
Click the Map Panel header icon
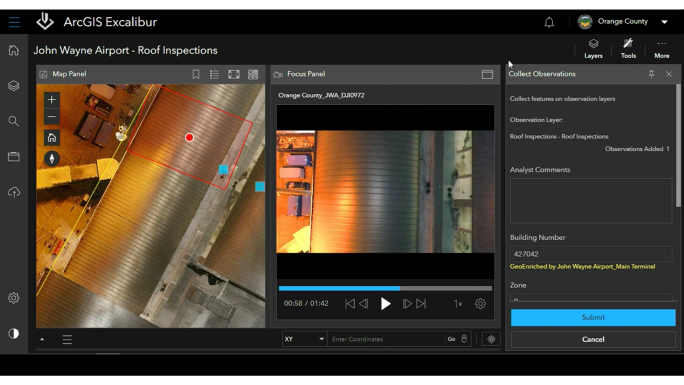point(43,74)
